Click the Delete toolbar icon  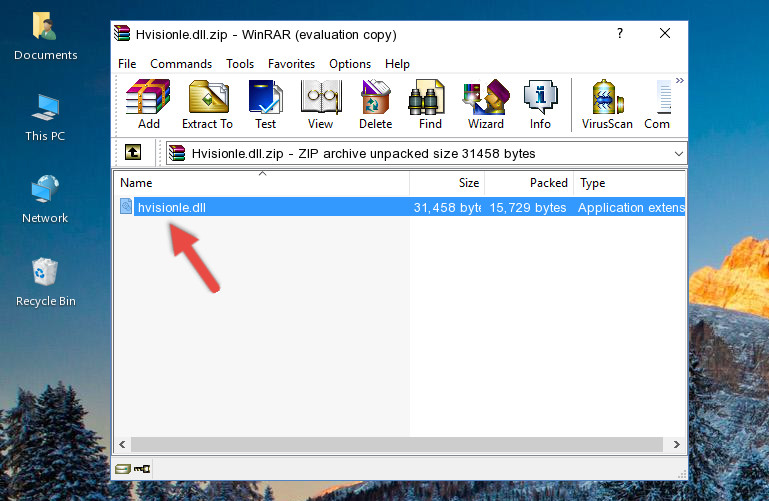(x=375, y=97)
